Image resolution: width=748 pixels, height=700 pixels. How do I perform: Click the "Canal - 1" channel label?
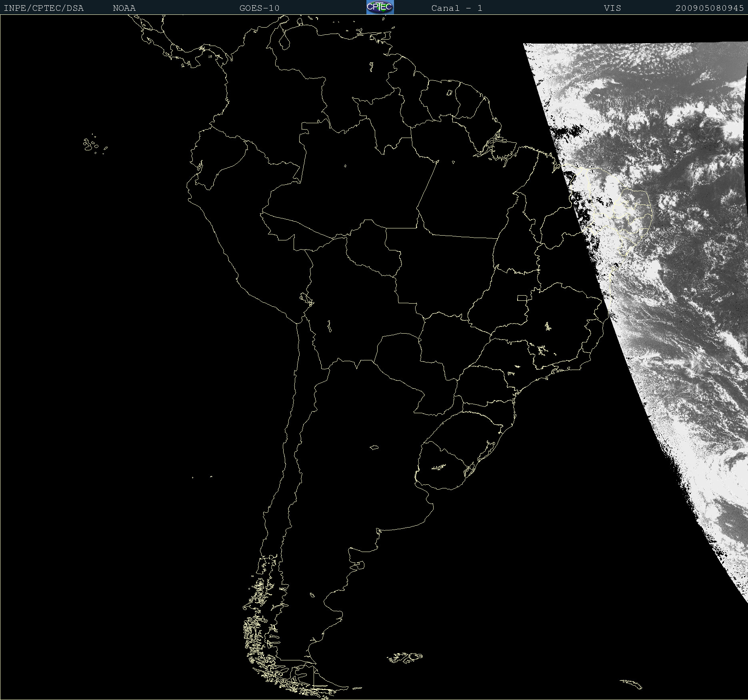tap(457, 8)
